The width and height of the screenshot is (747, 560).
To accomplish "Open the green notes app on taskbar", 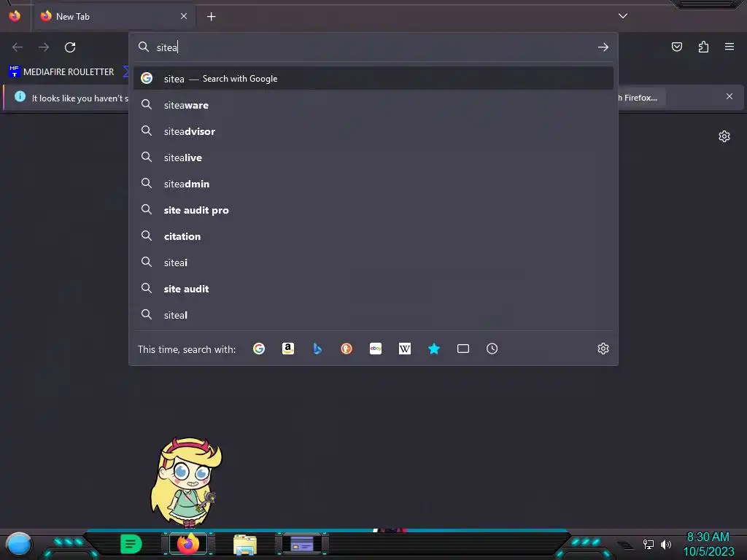I will (x=131, y=544).
